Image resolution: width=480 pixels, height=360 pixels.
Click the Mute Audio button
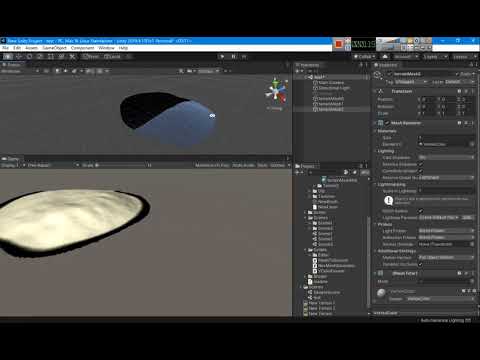click(x=244, y=165)
